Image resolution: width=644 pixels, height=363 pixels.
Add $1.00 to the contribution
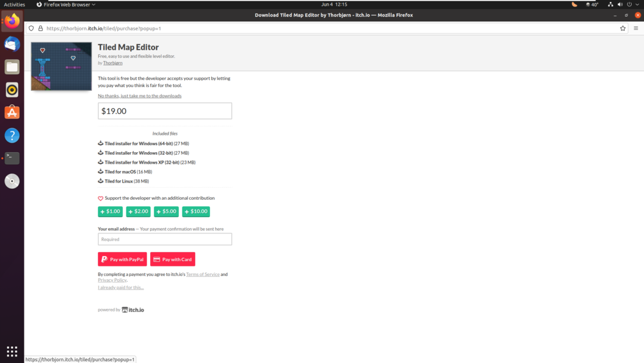(x=110, y=211)
